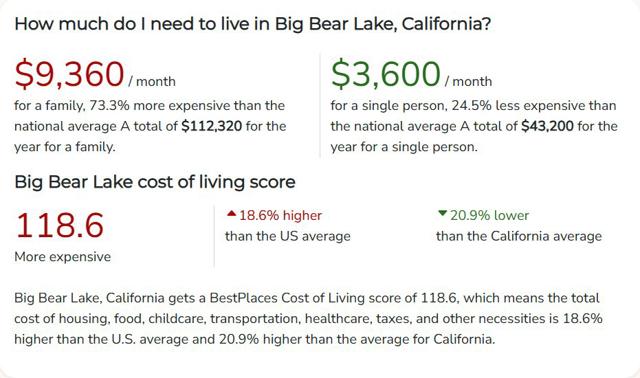Viewport: 640px width, 378px height.
Task: Select the $9,360 family monthly cost figure
Action: tap(69, 74)
